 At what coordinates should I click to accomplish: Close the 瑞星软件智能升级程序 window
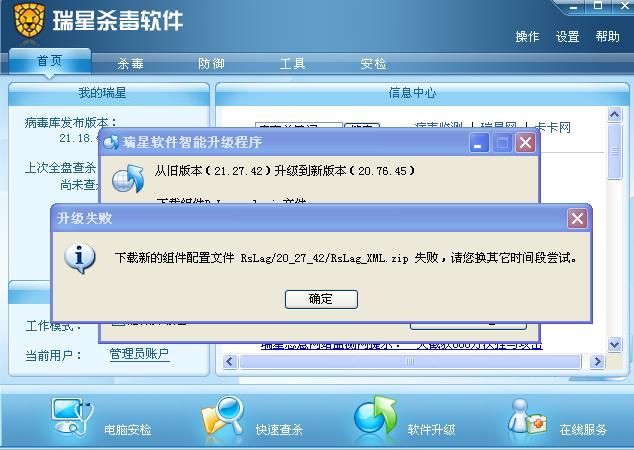(x=525, y=143)
